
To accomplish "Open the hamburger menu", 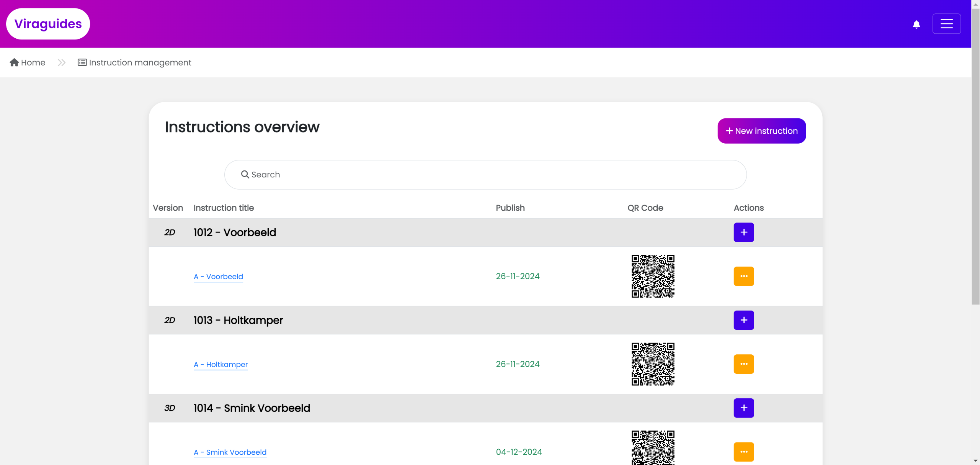I will [946, 24].
